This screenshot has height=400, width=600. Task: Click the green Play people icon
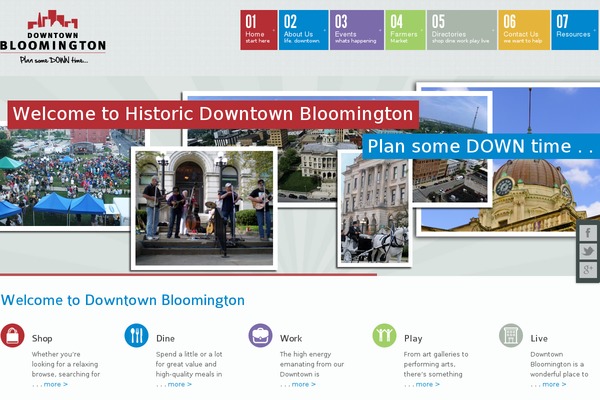[x=384, y=335]
